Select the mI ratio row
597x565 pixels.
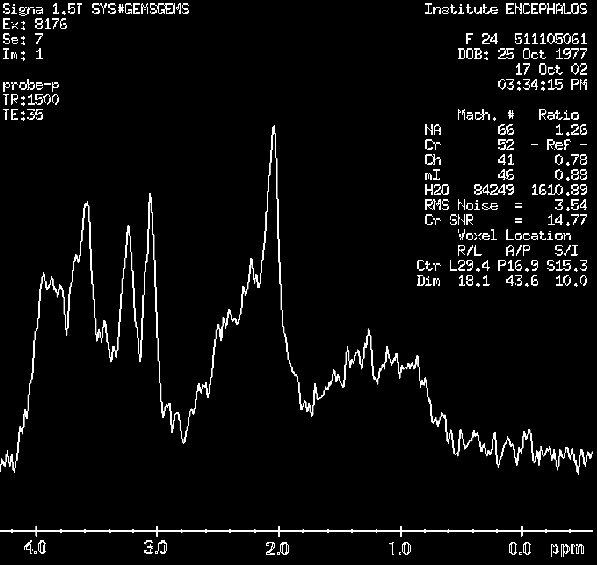click(506, 175)
